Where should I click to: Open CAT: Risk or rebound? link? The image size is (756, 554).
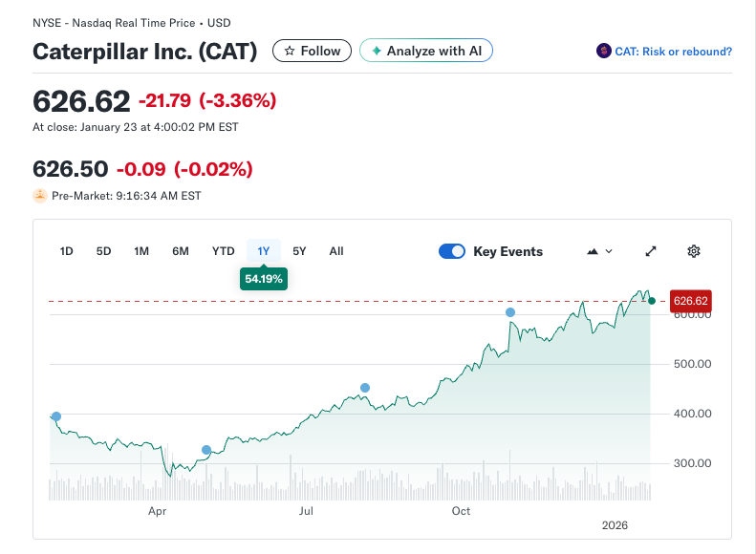673,51
